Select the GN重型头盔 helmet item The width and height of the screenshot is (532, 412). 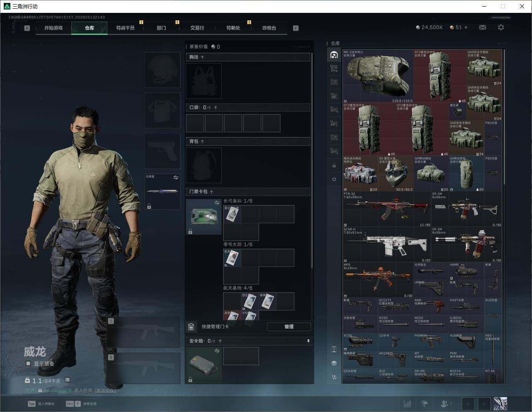396,174
